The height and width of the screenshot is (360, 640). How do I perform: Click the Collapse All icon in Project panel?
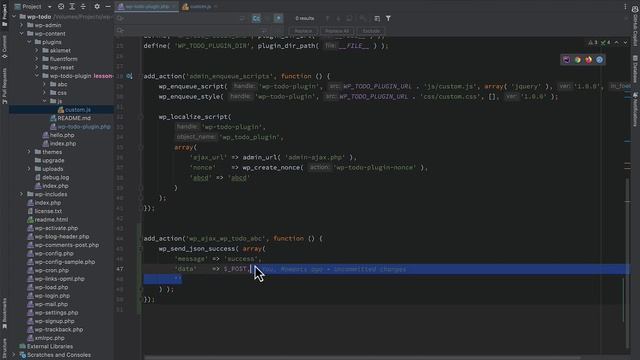[83, 7]
